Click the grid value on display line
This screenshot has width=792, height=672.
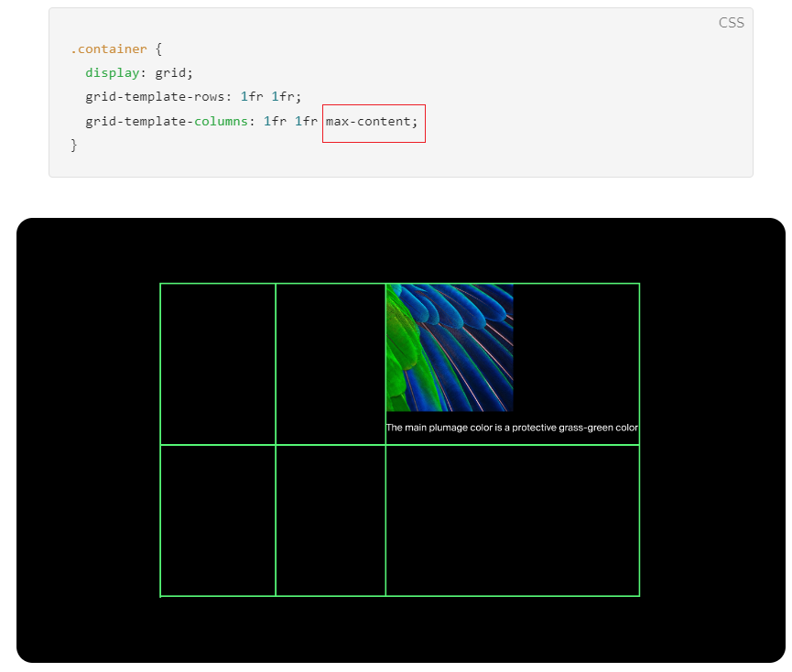172,73
